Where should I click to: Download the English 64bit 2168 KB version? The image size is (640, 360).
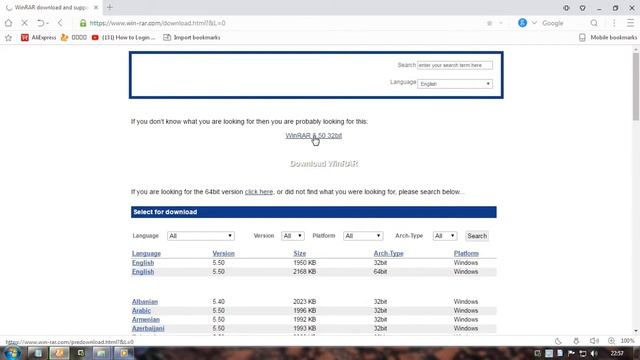coord(143,272)
